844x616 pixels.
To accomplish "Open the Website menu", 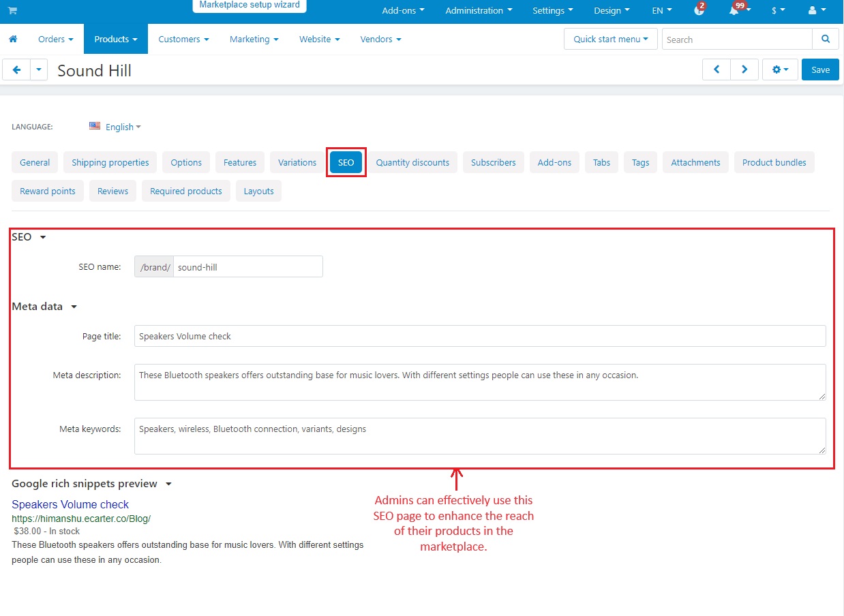I will (x=319, y=39).
